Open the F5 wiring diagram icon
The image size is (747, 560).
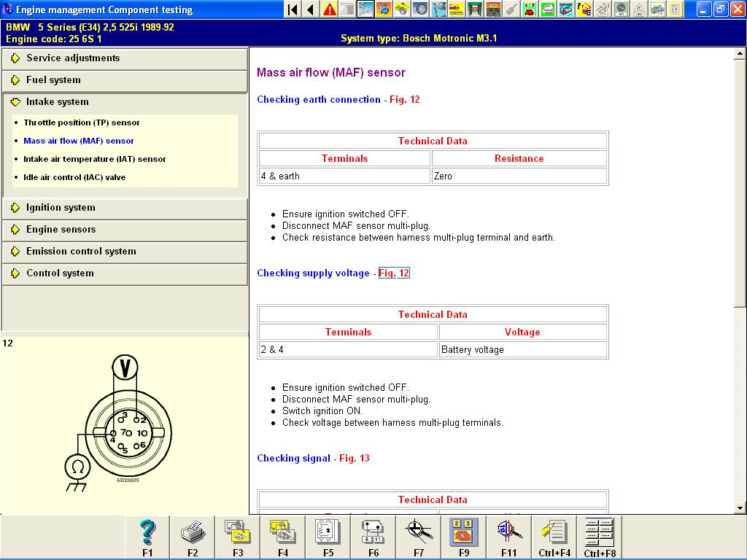(328, 537)
